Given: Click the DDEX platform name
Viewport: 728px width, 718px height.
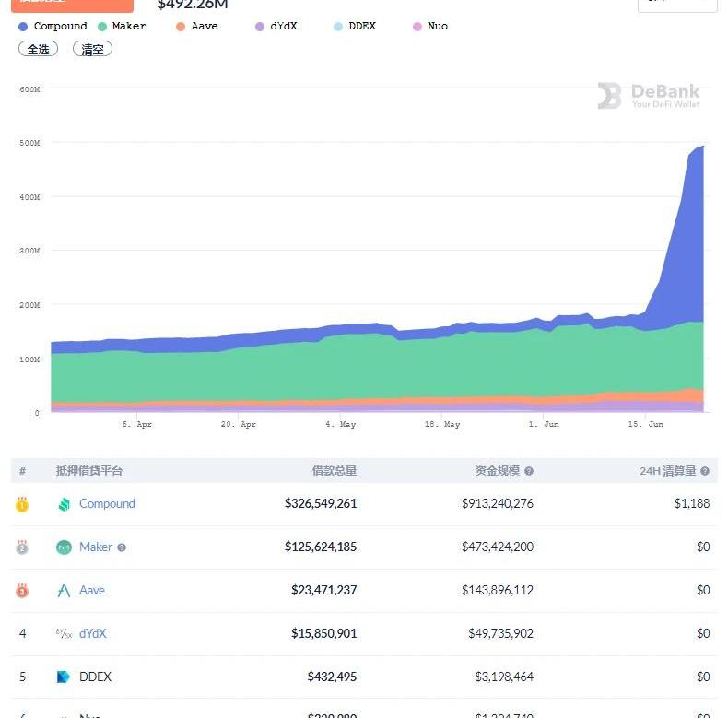Looking at the screenshot, I should (x=95, y=677).
